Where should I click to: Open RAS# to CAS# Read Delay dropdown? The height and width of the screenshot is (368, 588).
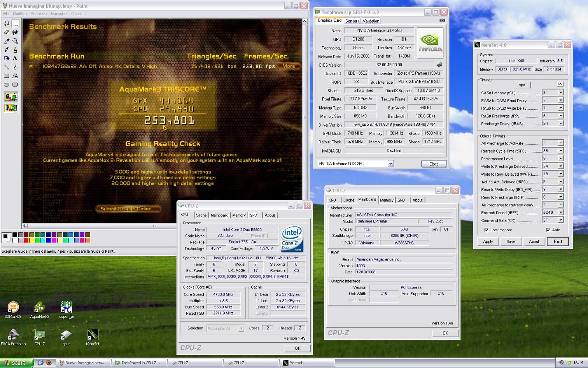point(560,100)
